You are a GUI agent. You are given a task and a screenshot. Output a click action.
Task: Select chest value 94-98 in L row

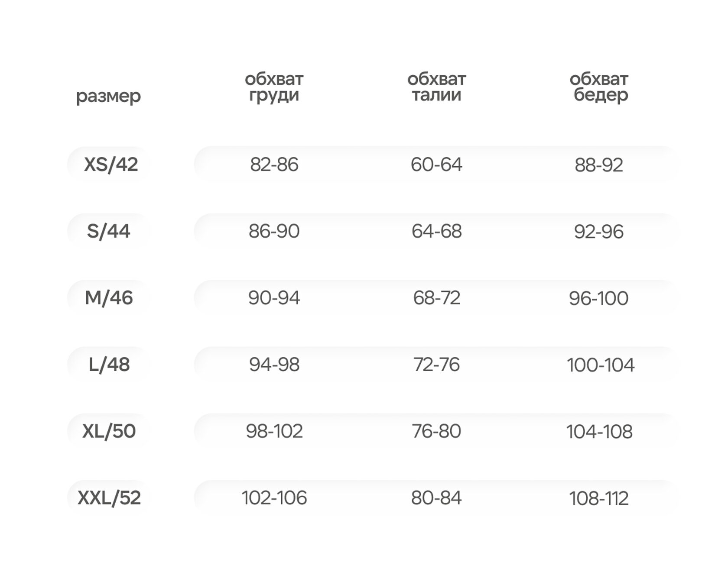(274, 365)
